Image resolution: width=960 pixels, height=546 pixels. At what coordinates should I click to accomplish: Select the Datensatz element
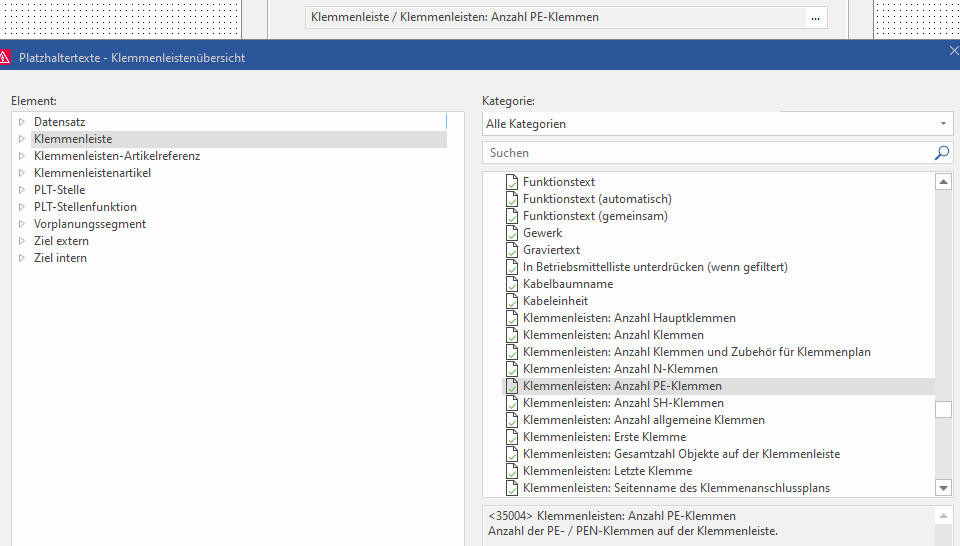tap(59, 122)
